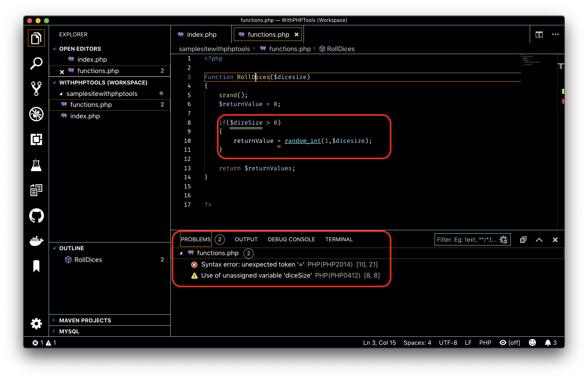The width and height of the screenshot is (588, 379).
Task: Collapse the WithPHPTools workspace section
Action: coord(54,83)
